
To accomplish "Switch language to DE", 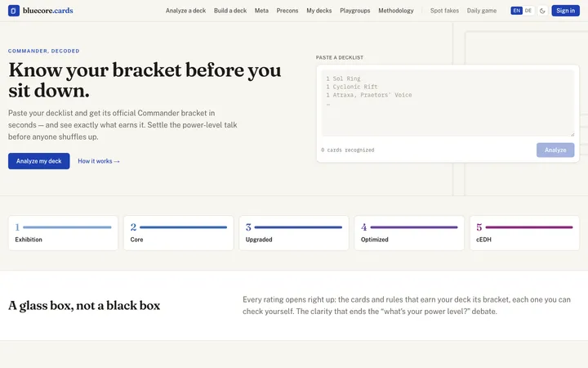I will tap(528, 11).
